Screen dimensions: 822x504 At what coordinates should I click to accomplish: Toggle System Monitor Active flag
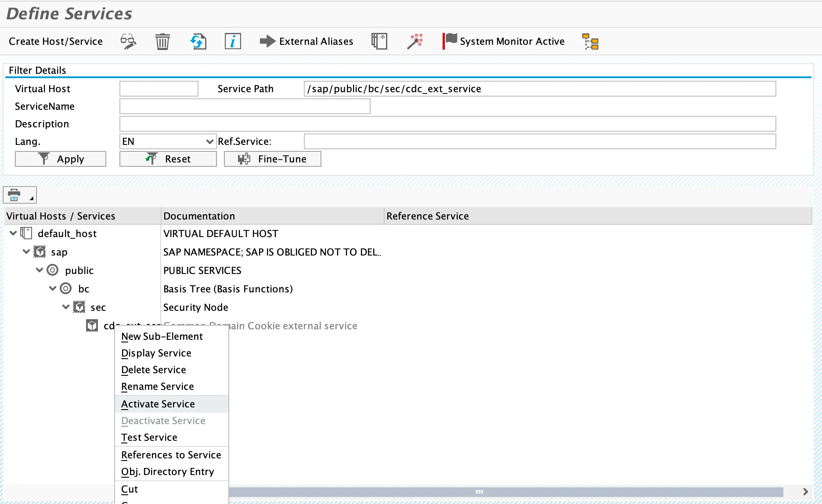pos(504,42)
